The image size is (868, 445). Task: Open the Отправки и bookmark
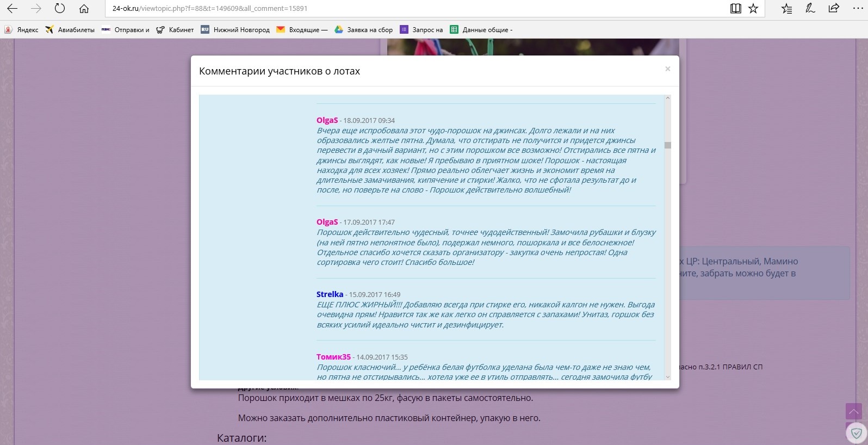pyautogui.click(x=126, y=30)
